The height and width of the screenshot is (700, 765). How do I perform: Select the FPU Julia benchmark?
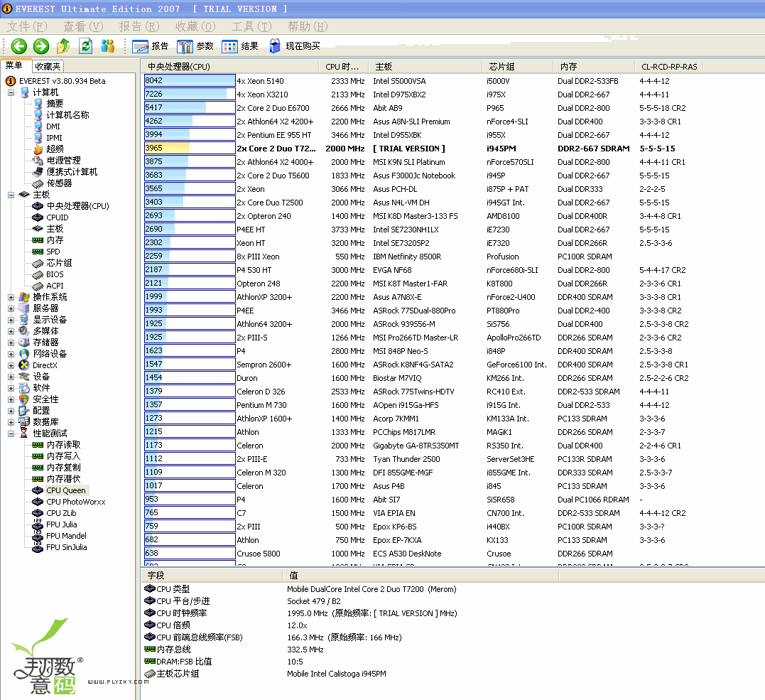coord(62,524)
